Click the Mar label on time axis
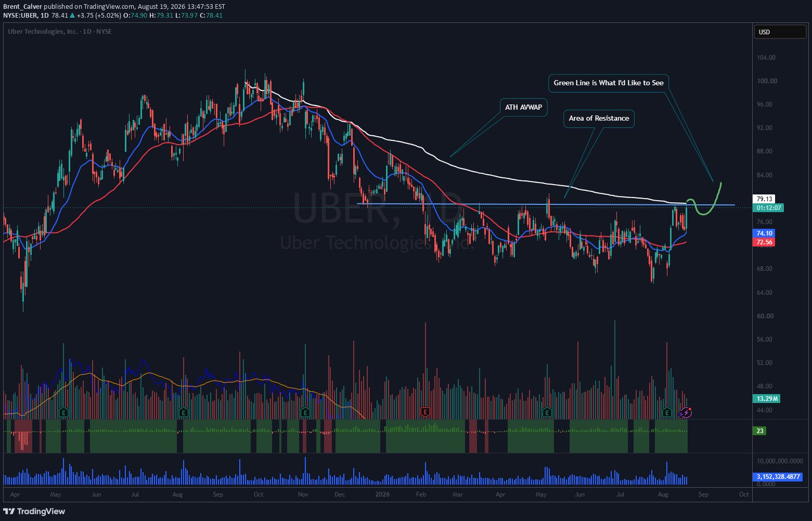Image resolution: width=812 pixels, height=521 pixels. pyautogui.click(x=458, y=494)
